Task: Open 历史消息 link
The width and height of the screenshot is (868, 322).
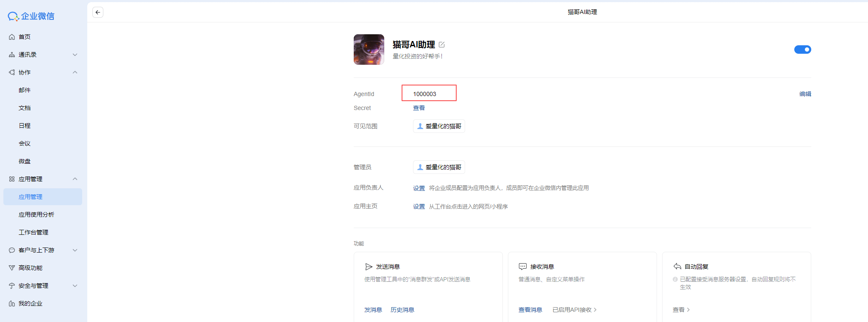Action: pyautogui.click(x=402, y=310)
